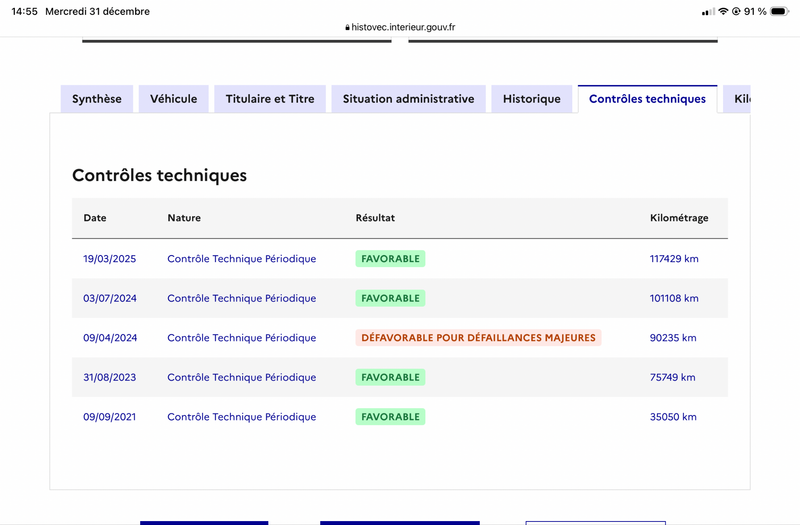Tap the histovec.interieur.gouv.fr address bar
Image resolution: width=800 pixels, height=525 pixels.
pyautogui.click(x=400, y=27)
